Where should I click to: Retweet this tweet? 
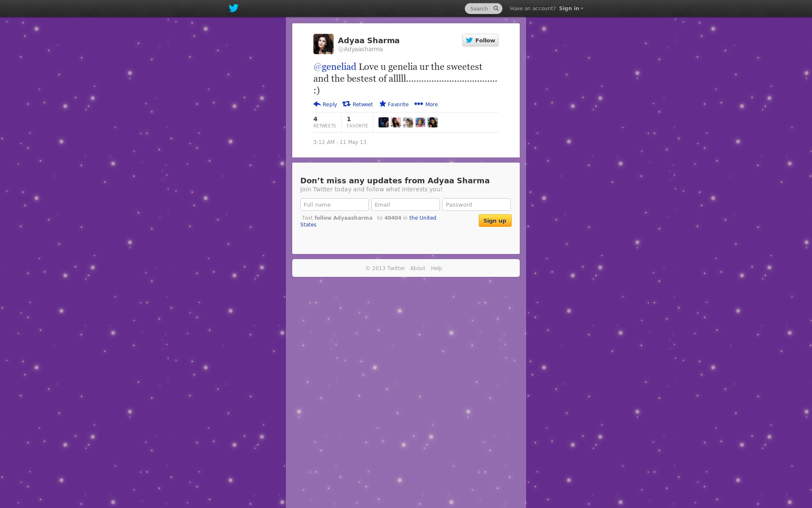pyautogui.click(x=358, y=104)
